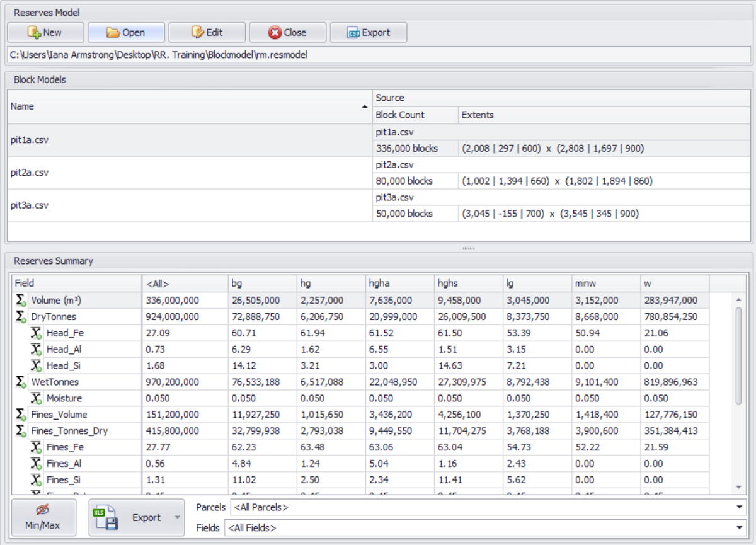The width and height of the screenshot is (756, 545).
Task: Open the Fields dropdown list
Action: tap(740, 528)
